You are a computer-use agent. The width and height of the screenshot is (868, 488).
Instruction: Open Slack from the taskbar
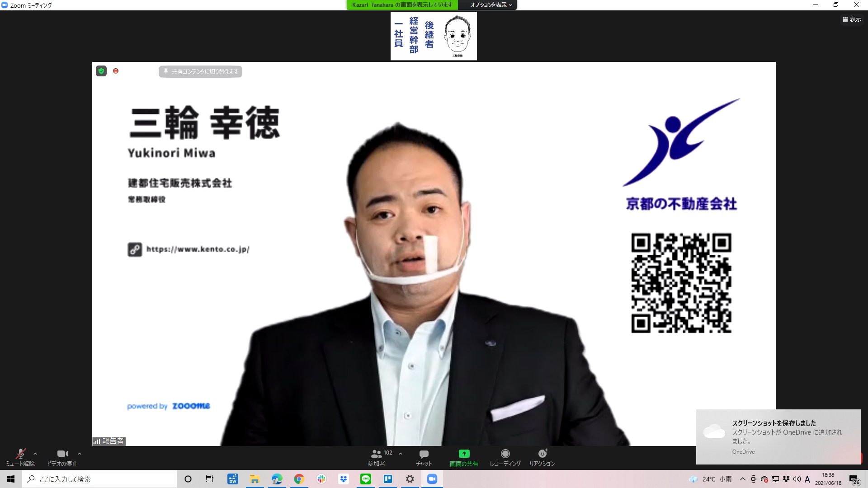pyautogui.click(x=321, y=479)
